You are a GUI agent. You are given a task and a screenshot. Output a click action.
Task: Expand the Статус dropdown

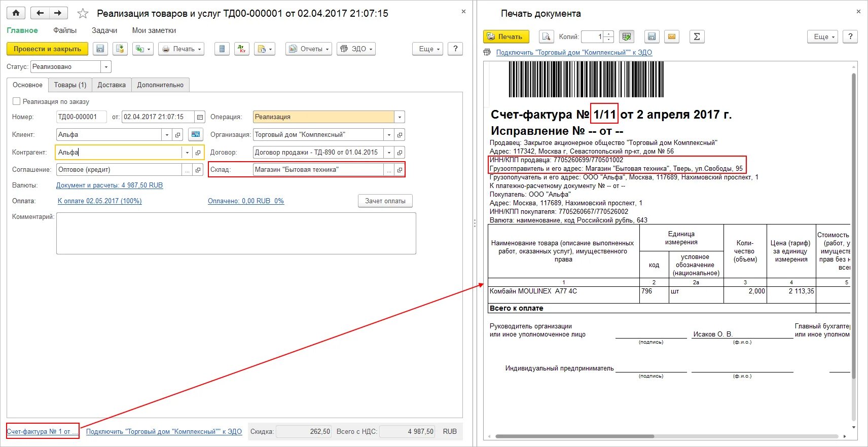point(106,66)
